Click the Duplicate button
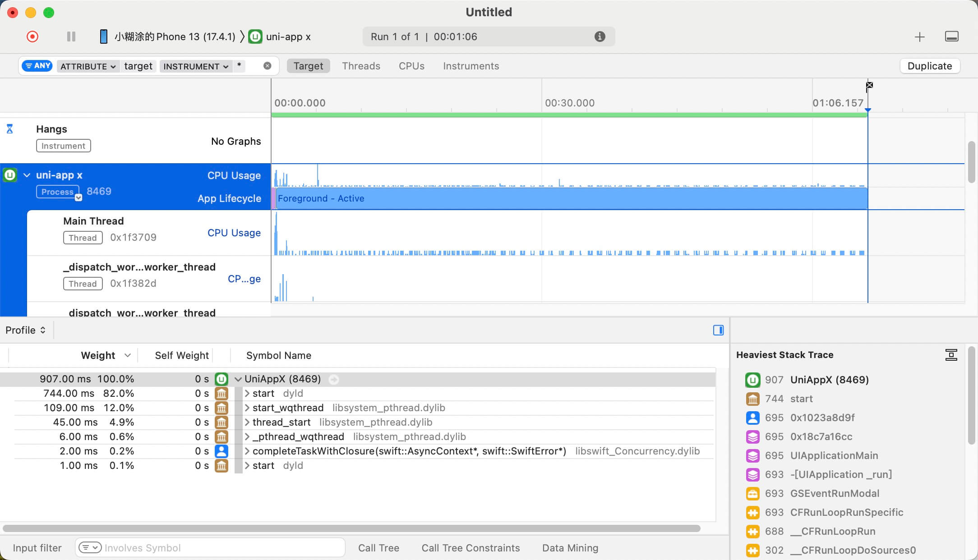The height and width of the screenshot is (560, 978). point(930,66)
